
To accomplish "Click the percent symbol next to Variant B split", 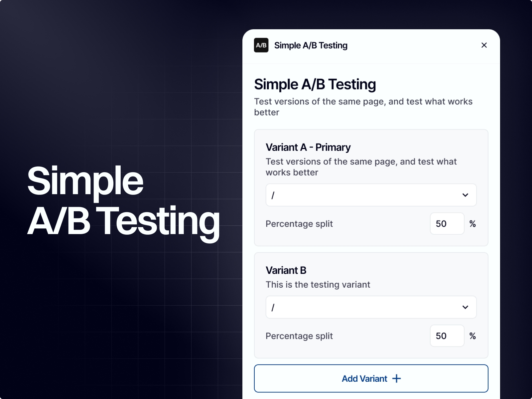I will [473, 336].
